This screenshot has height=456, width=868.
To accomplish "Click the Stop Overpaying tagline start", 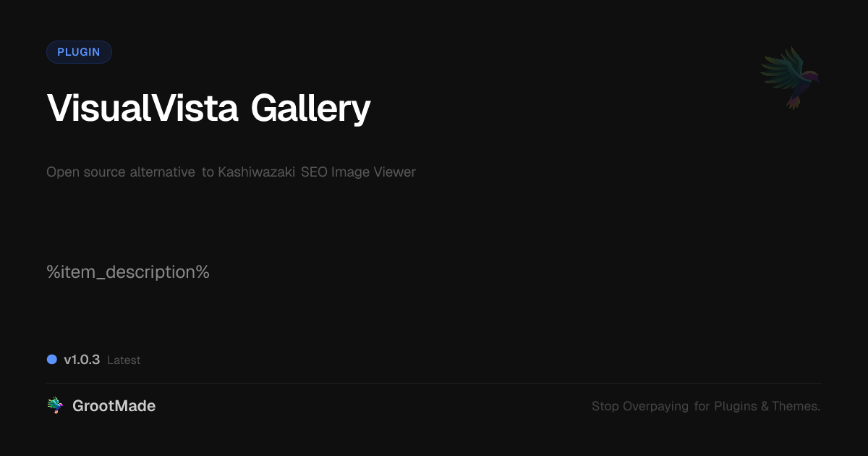I will click(x=640, y=407).
